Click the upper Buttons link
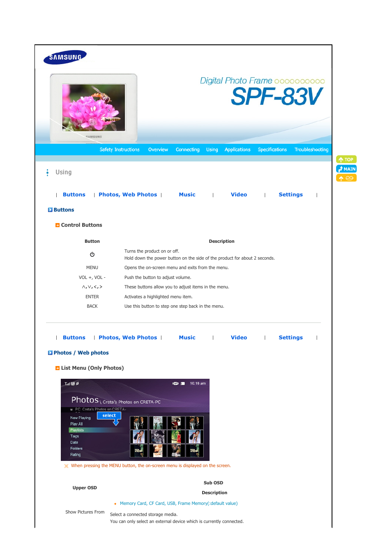The height and width of the screenshot is (555, 392). 74,195
